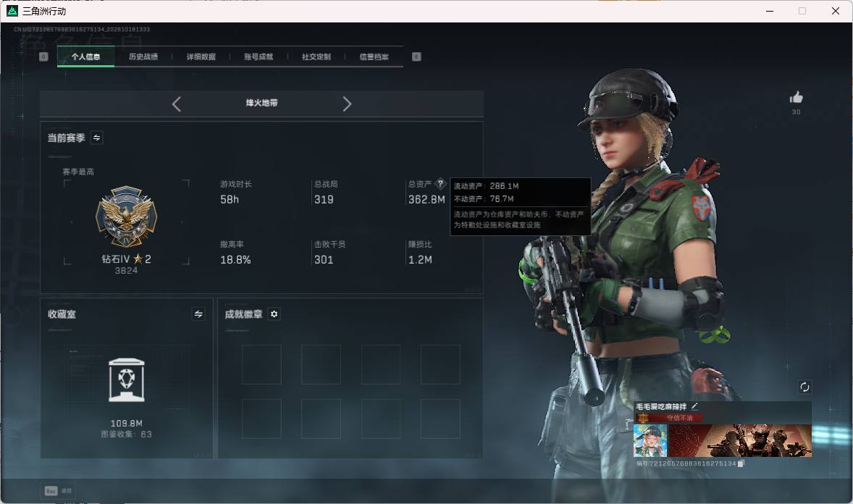Screen dimensions: 853x504
Task: Click the soldiers banner image on the player card
Action: (740, 440)
